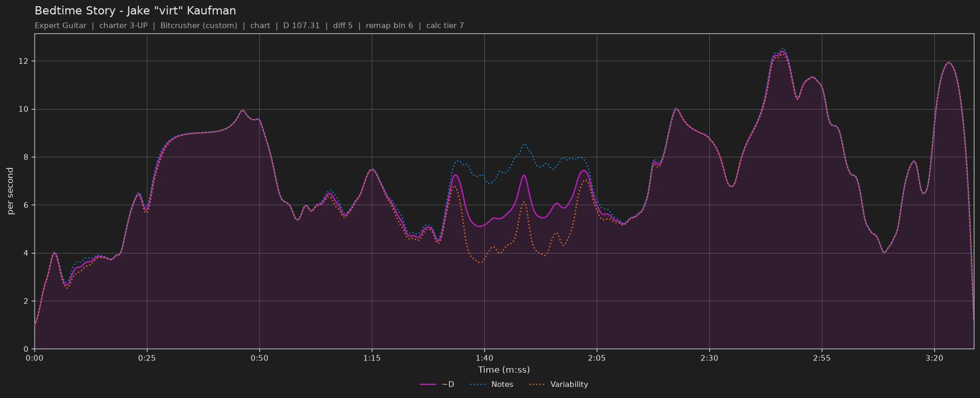Click the 1:15 x-axis tick label
Screen dimensions: 980x398
point(372,358)
